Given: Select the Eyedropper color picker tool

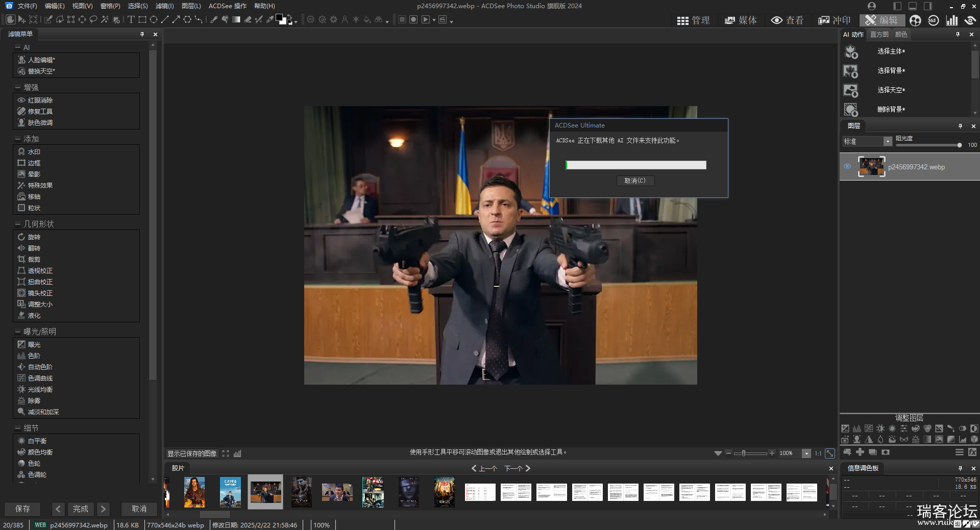Looking at the screenshot, I should pyautogui.click(x=269, y=19).
